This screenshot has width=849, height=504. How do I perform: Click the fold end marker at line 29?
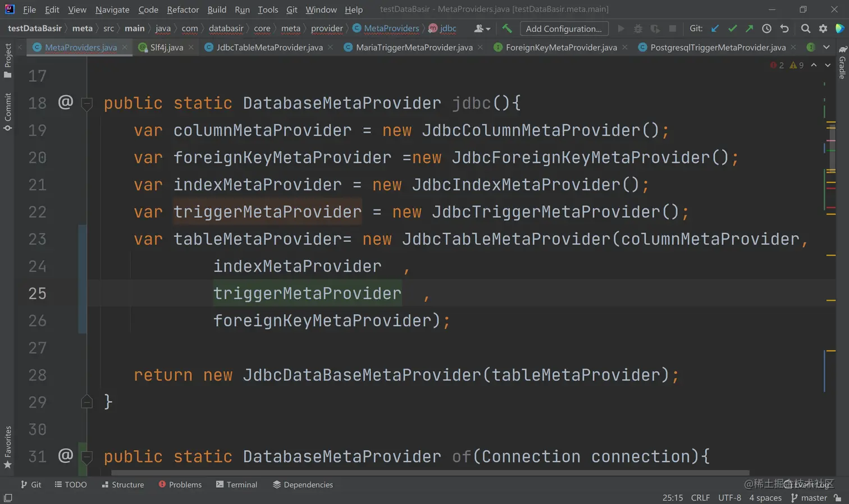(87, 401)
